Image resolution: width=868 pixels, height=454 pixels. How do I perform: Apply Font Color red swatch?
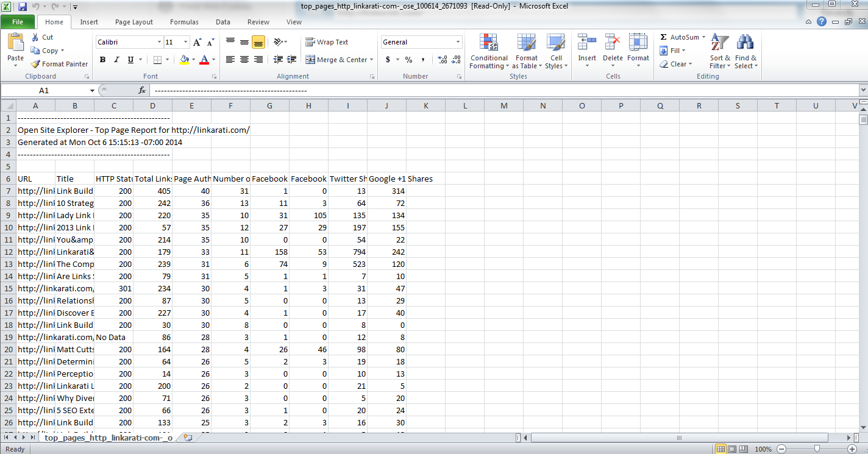pos(204,60)
